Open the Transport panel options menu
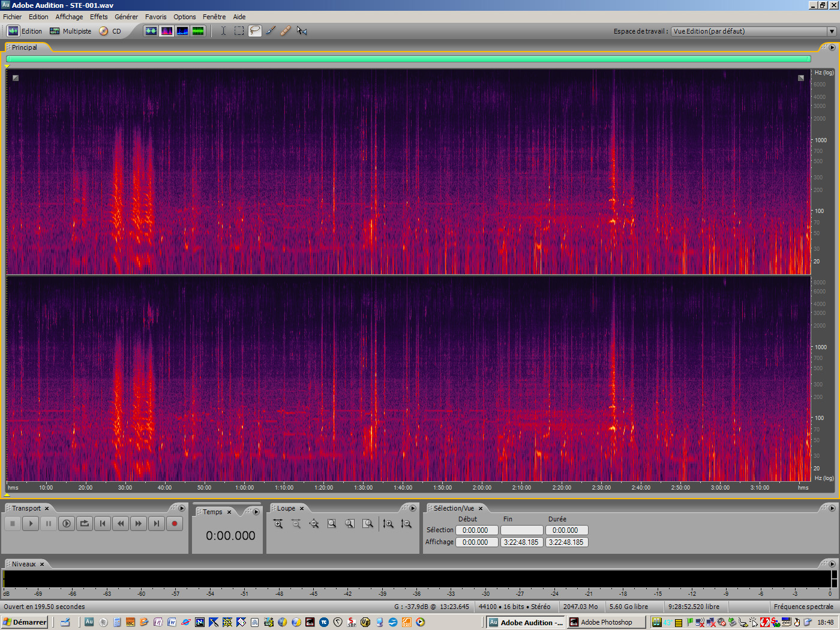The image size is (840, 630). coord(181,508)
